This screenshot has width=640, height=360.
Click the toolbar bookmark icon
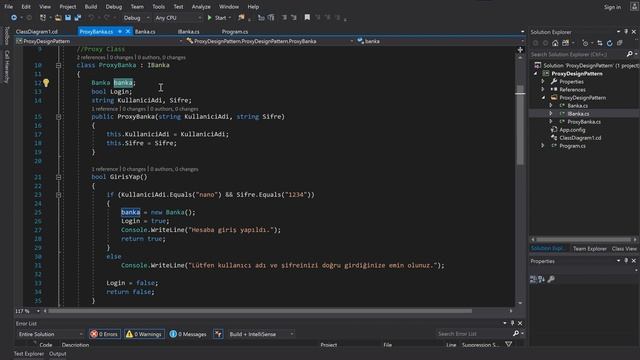pyautogui.click(x=307, y=18)
